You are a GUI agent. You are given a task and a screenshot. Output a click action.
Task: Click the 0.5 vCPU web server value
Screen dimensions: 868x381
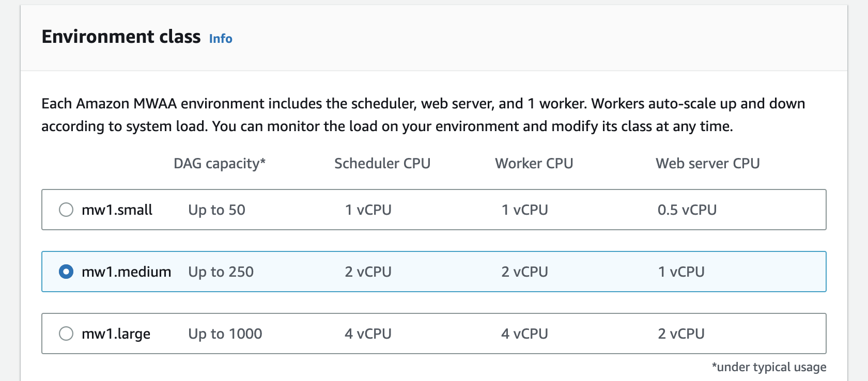[x=687, y=210]
